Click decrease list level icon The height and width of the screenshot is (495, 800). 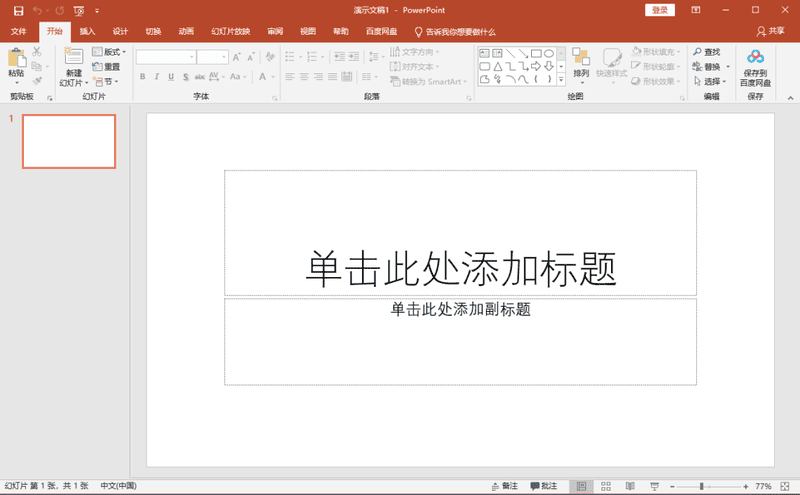pyautogui.click(x=339, y=57)
